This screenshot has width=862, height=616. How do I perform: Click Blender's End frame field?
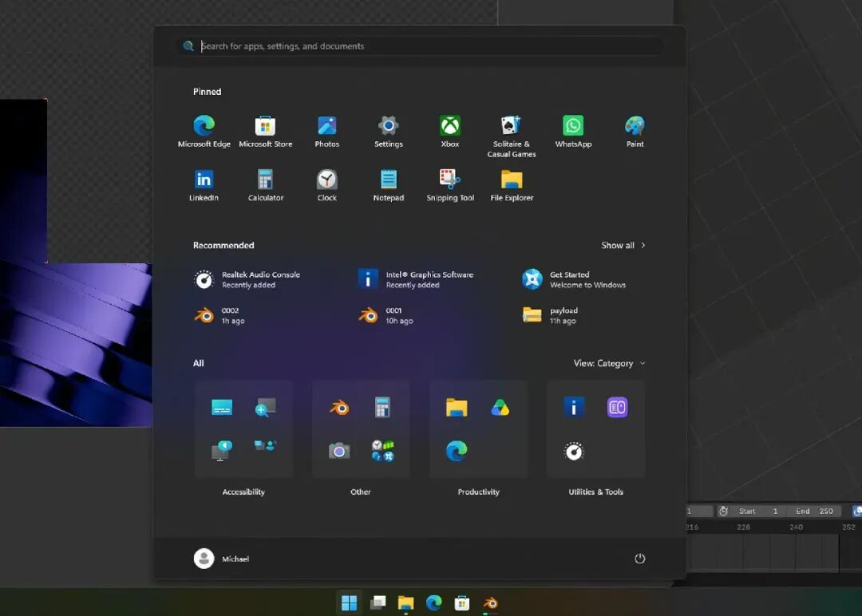tap(815, 511)
